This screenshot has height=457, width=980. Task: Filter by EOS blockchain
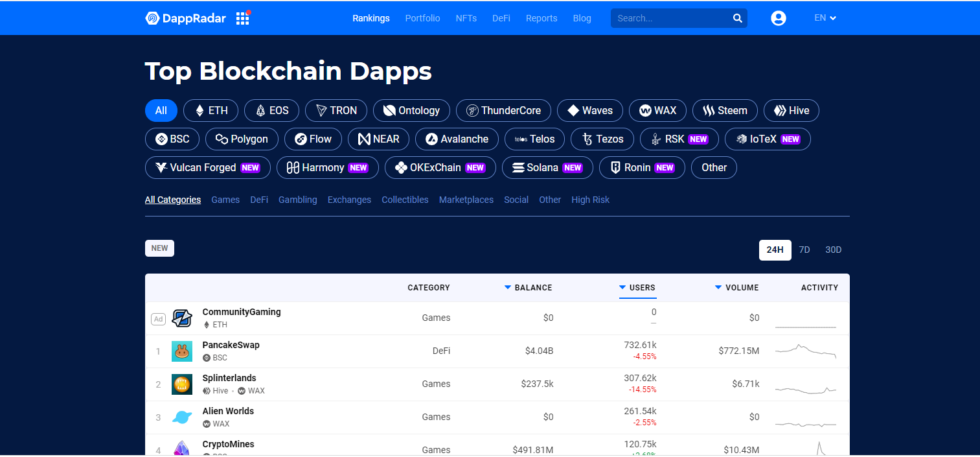pyautogui.click(x=271, y=110)
